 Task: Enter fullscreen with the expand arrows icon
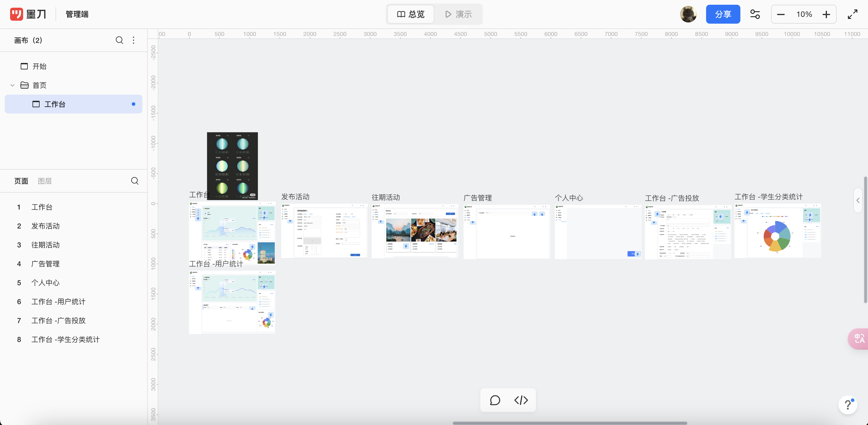pyautogui.click(x=853, y=14)
